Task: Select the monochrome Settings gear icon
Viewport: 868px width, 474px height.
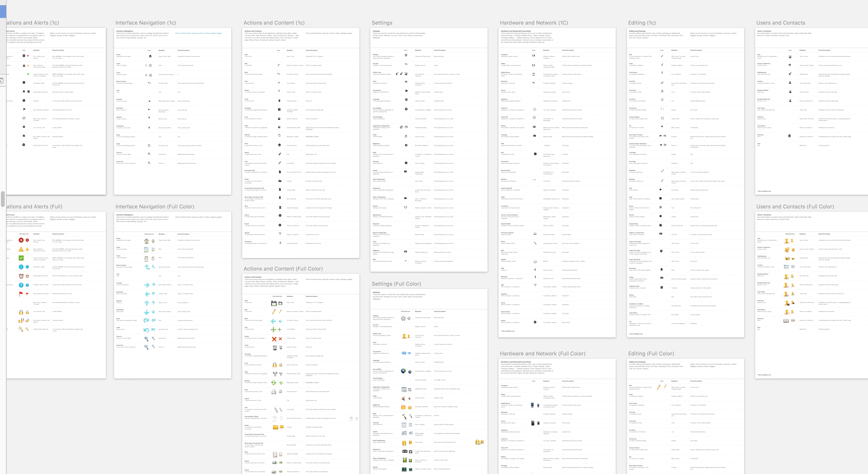Action: (406, 55)
